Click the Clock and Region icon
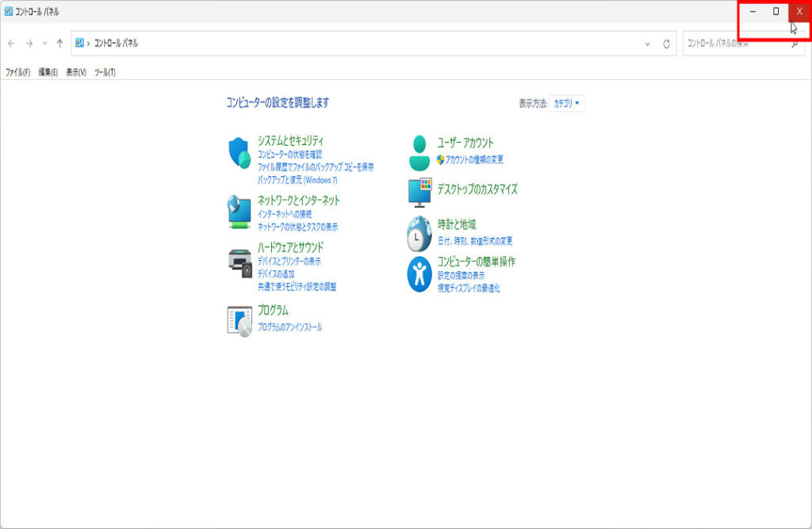Image resolution: width=812 pixels, height=529 pixels. [x=419, y=233]
